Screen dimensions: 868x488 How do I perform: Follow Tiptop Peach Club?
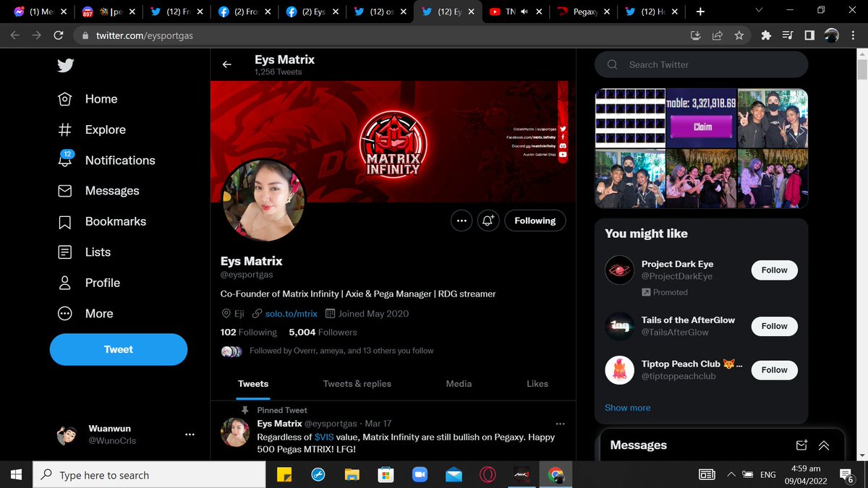(x=774, y=369)
